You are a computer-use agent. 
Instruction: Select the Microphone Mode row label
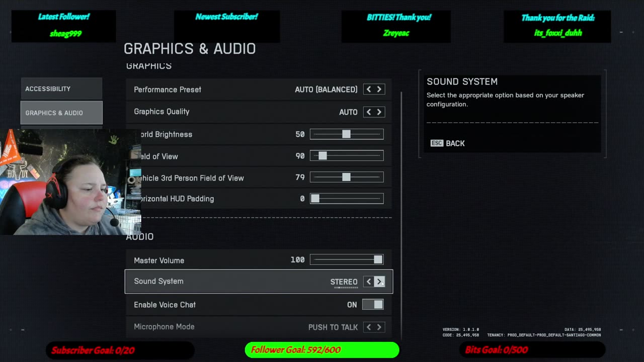[164, 327]
